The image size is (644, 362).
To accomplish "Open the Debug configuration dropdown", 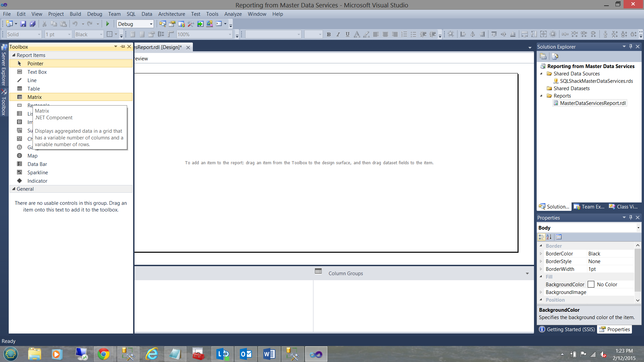I will [151, 24].
